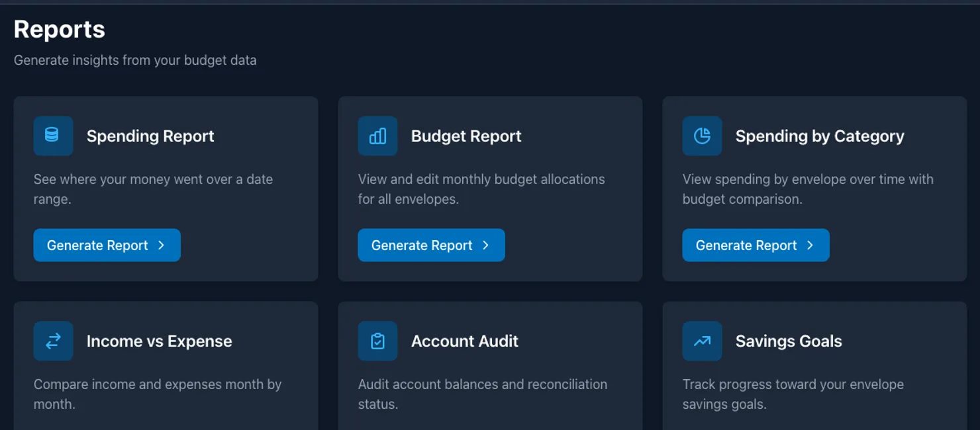Click 'Audit account balances and reconciliation status' text
Viewport: 980px width, 430px height.
[483, 394]
